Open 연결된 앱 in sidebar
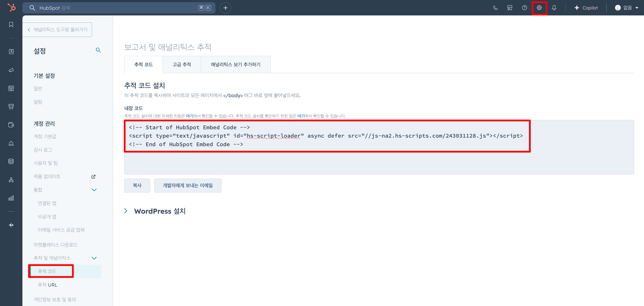 (47, 203)
